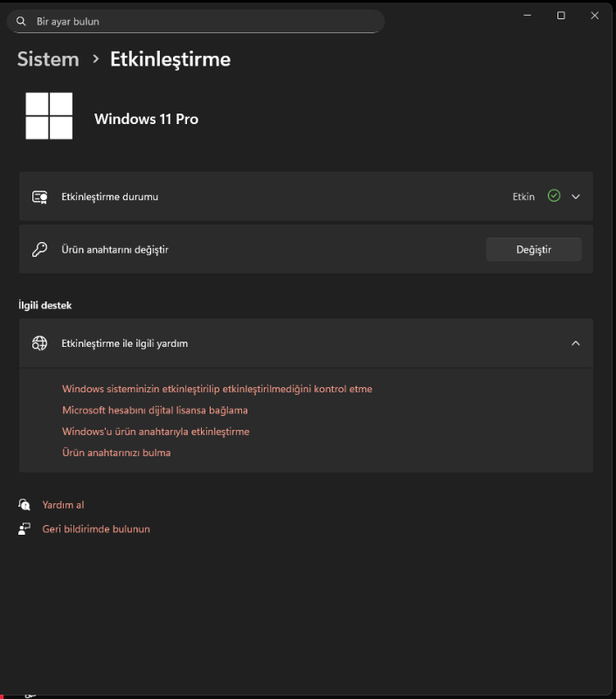
Task: Click the Windows logo icon
Action: coord(49,116)
